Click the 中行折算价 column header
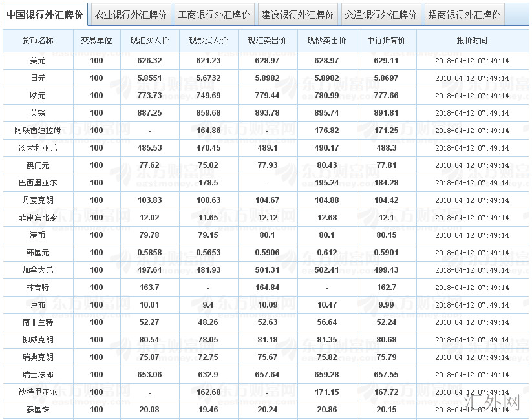The height and width of the screenshot is (420, 532). 387,41
